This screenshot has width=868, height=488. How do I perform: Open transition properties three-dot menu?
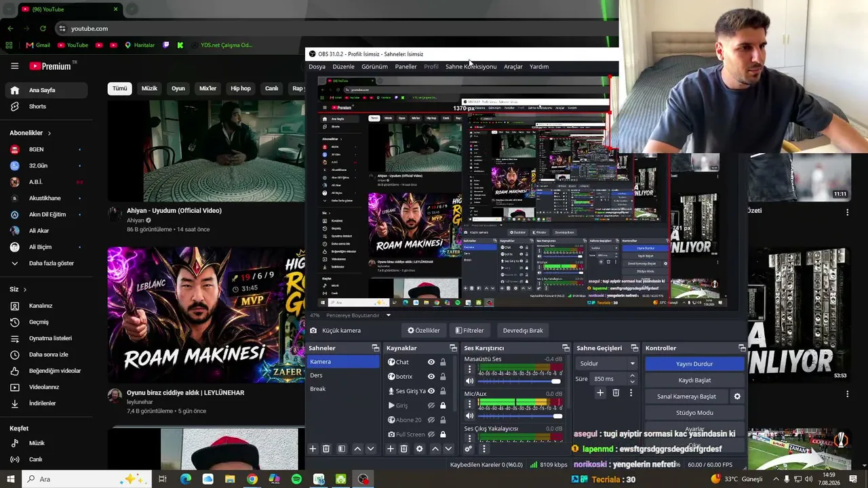[x=631, y=392]
